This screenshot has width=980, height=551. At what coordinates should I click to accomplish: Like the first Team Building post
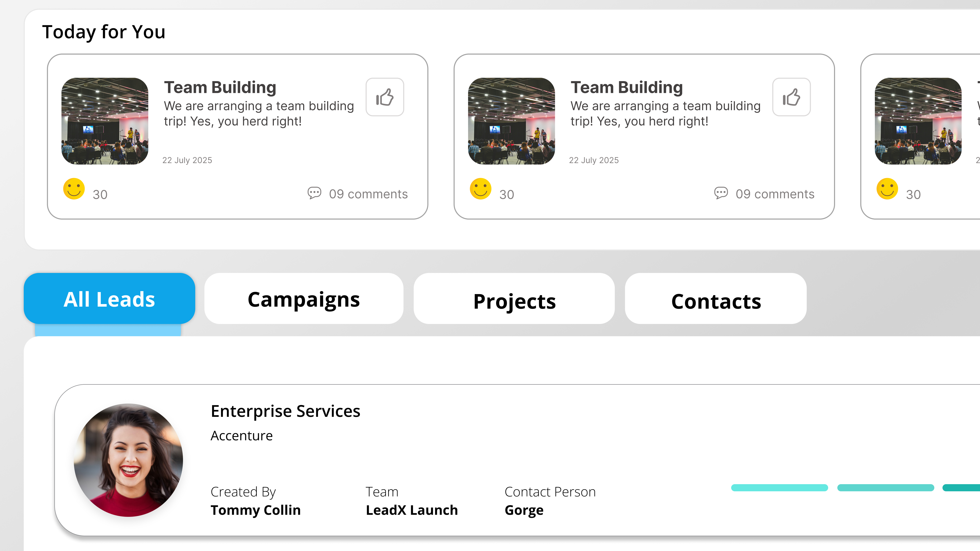[385, 97]
